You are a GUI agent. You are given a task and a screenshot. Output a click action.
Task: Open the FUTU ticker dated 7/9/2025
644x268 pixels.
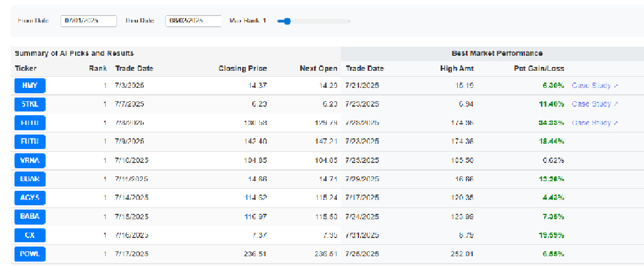click(x=30, y=142)
